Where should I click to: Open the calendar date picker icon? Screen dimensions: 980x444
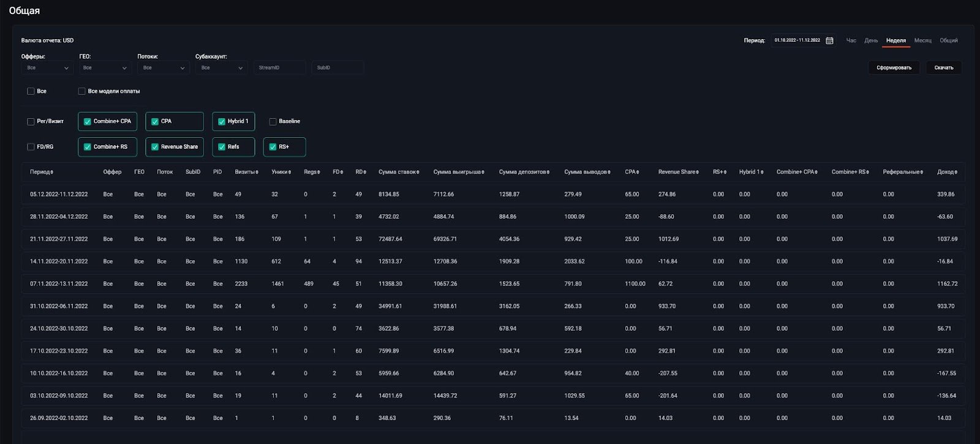pyautogui.click(x=829, y=40)
